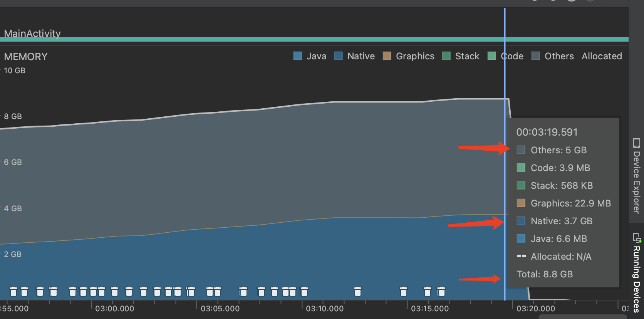Click the Java color swatch in legend

point(298,56)
